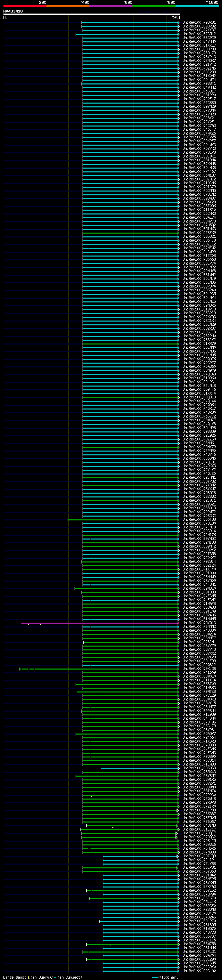Screen dimensions: 222x980
Task: Open hit UniRef100_Q7XY37
Action: pyautogui.click(x=199, y=30)
